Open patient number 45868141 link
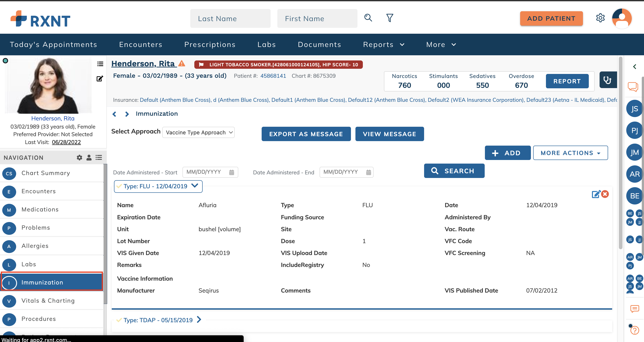This screenshot has width=644, height=342. [x=273, y=76]
